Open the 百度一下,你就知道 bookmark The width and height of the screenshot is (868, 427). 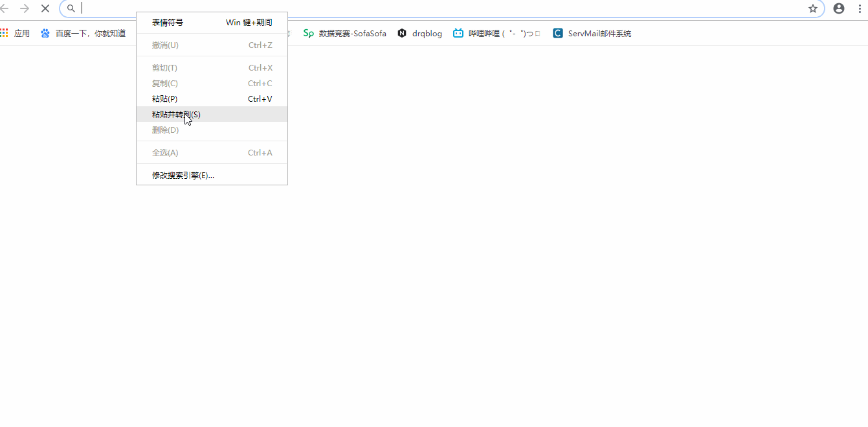pyautogui.click(x=83, y=33)
